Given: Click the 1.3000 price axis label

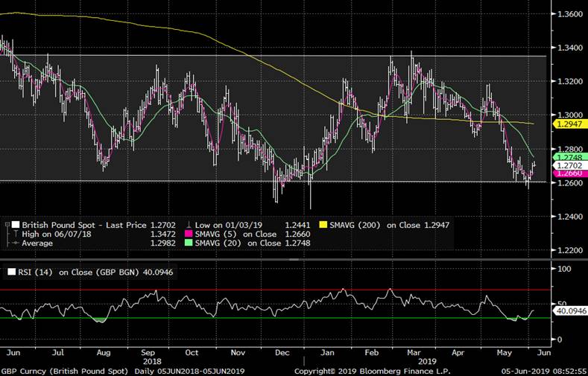Looking at the screenshot, I should (x=571, y=115).
